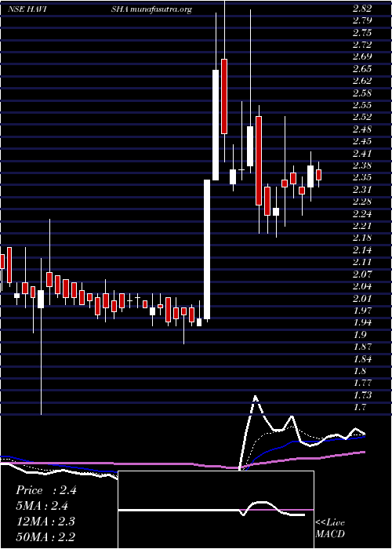
Task: Click the 2.62 price axis label
Action: click(x=362, y=81)
